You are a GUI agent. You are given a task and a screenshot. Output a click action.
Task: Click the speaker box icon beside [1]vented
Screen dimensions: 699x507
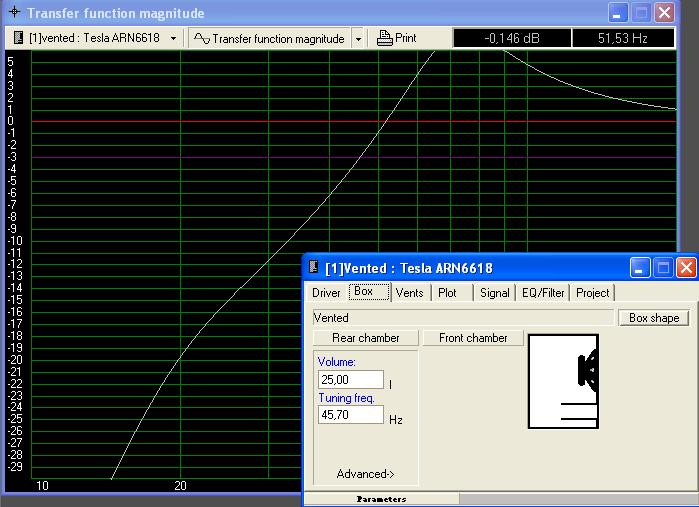point(18,37)
